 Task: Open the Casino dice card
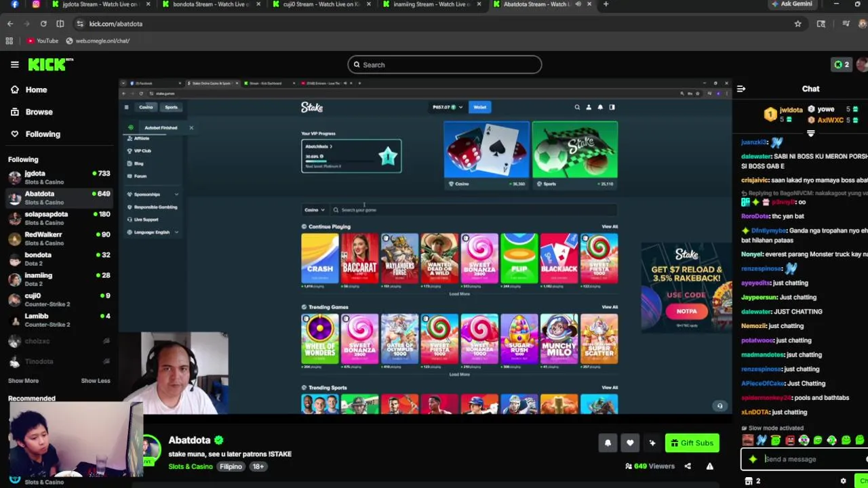(x=487, y=155)
